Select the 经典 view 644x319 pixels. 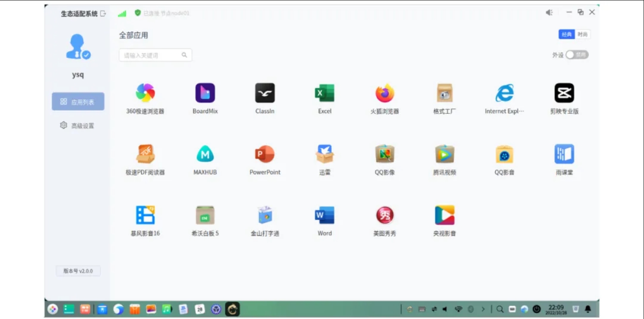click(566, 34)
